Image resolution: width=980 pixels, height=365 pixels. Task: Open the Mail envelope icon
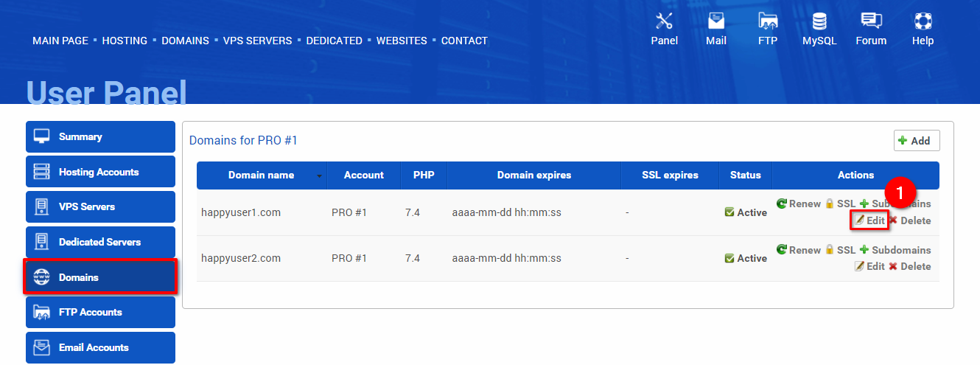click(716, 21)
